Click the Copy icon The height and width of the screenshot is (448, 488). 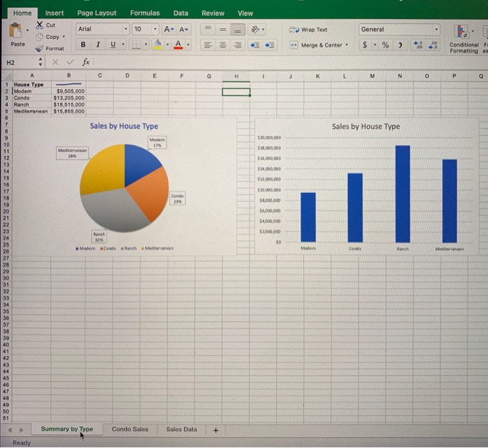[40, 37]
